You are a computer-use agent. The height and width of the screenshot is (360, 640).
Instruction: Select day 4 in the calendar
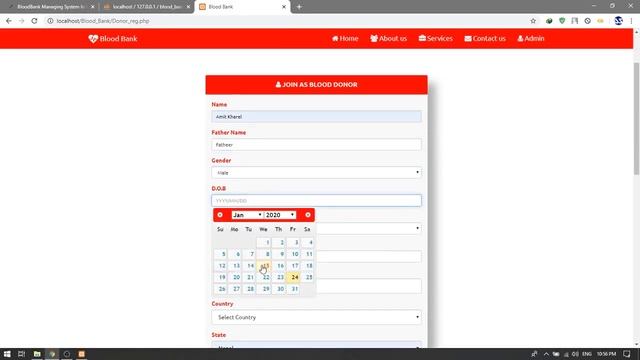click(x=307, y=242)
